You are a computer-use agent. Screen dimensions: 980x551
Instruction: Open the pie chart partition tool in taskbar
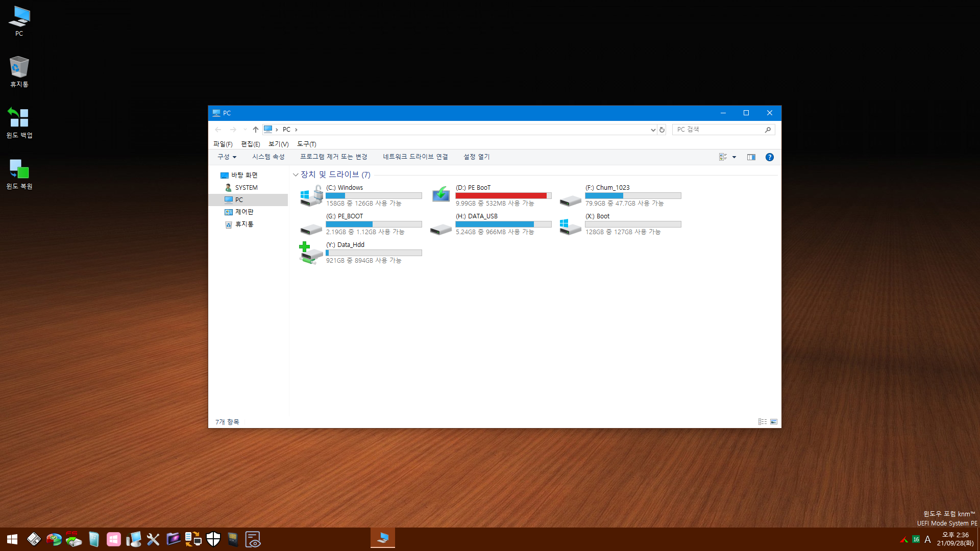54,539
